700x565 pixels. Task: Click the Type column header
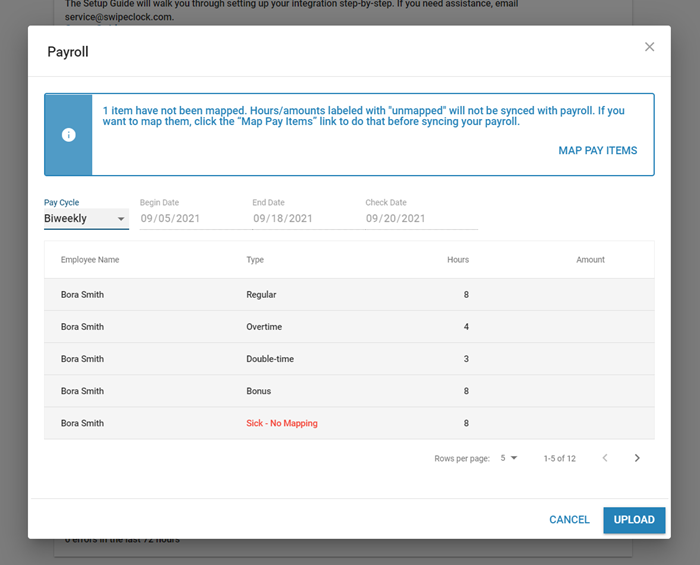tap(255, 260)
